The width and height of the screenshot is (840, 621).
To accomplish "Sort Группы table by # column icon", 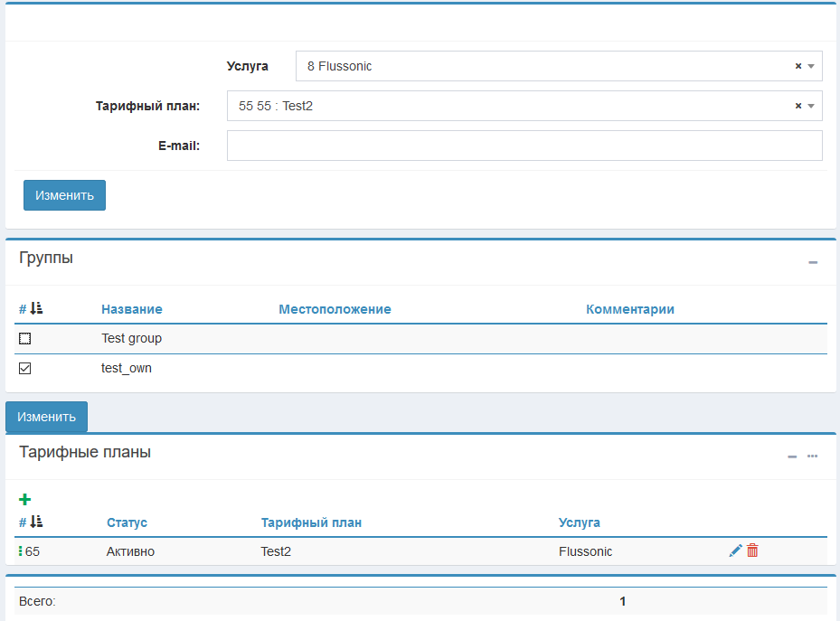I will click(36, 309).
